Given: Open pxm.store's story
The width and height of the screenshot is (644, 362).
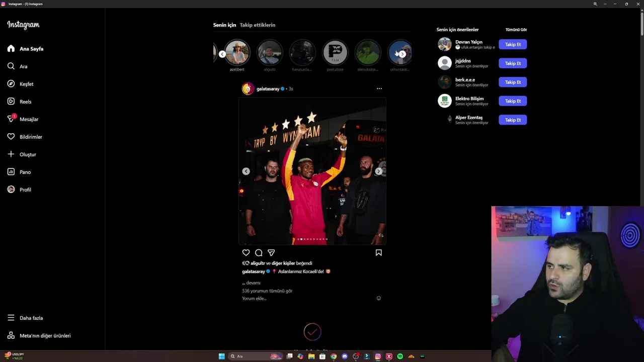Looking at the screenshot, I should (x=335, y=52).
